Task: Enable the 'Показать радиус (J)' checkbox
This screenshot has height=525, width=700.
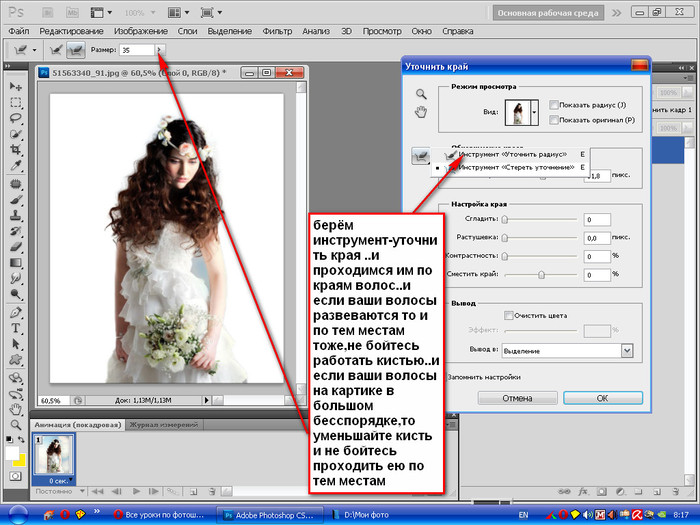Action: click(x=554, y=104)
